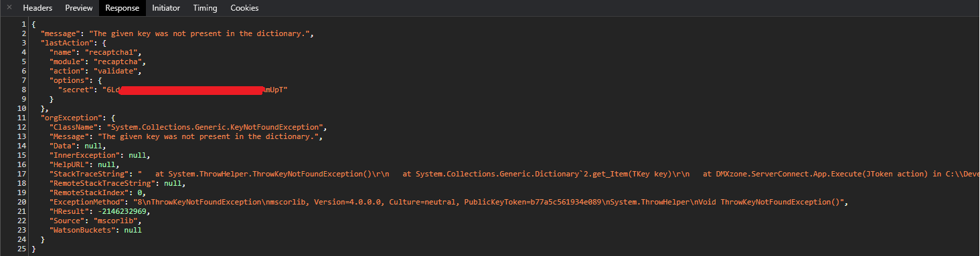Switch to the Timing tab
Screen dimensions: 980x256
click(x=205, y=8)
